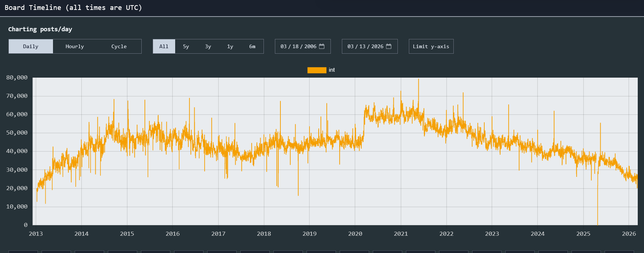
Task: Switch to Cycle charting mode
Action: click(x=119, y=46)
